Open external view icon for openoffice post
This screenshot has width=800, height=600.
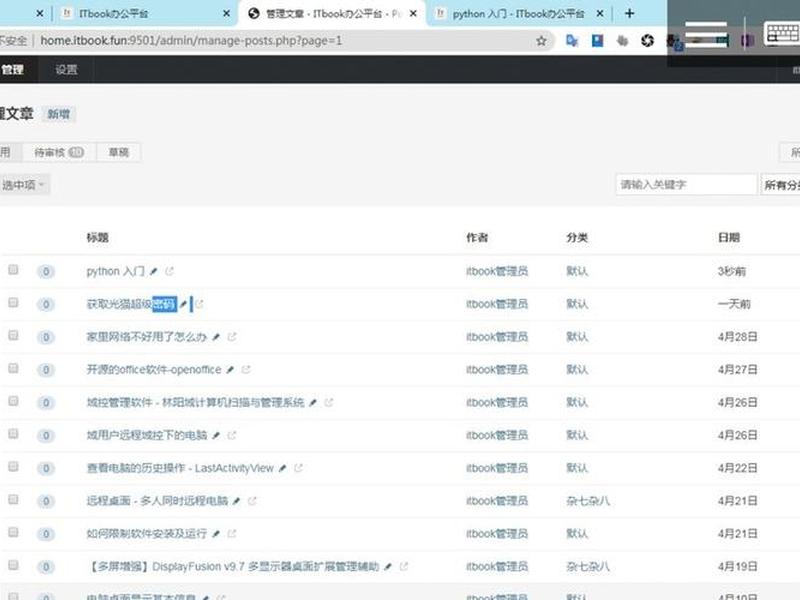[246, 369]
